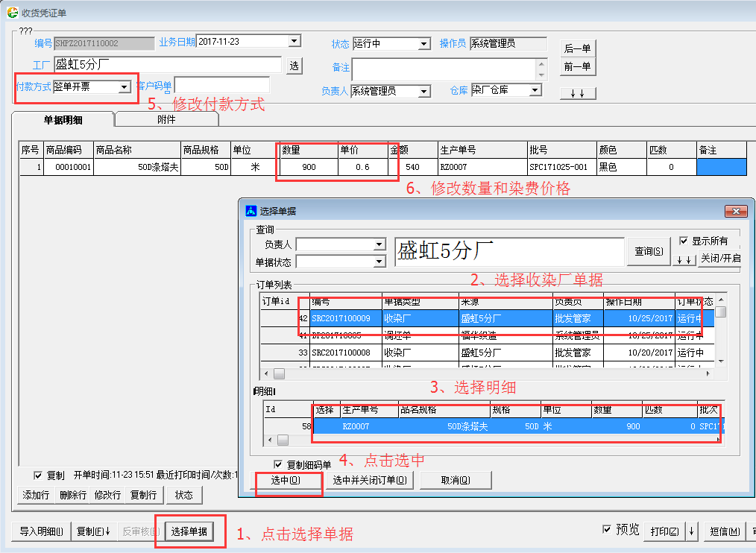
Task: Click the 查询(S) search button
Action: (x=649, y=251)
